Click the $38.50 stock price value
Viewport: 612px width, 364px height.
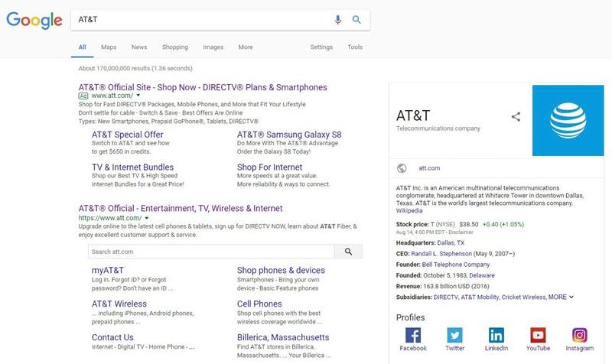coord(469,224)
